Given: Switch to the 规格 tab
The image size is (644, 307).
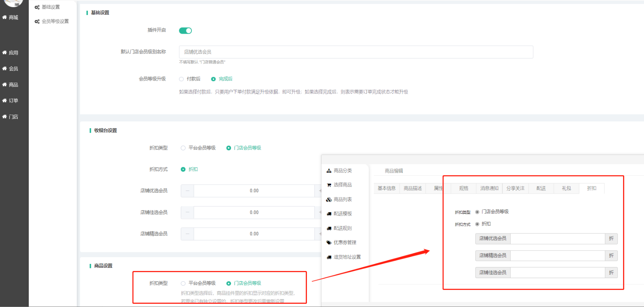Looking at the screenshot, I should 464,188.
